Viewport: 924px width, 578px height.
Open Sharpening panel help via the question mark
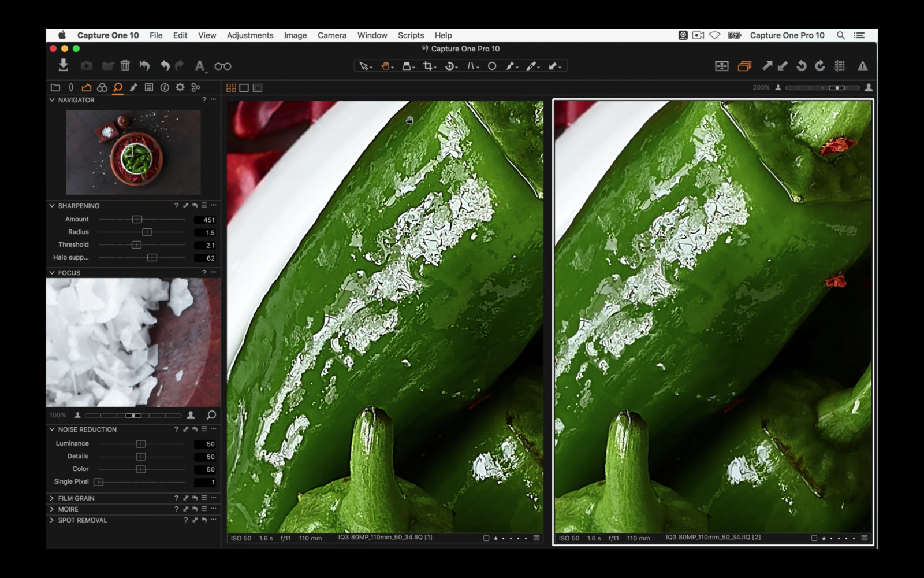176,205
